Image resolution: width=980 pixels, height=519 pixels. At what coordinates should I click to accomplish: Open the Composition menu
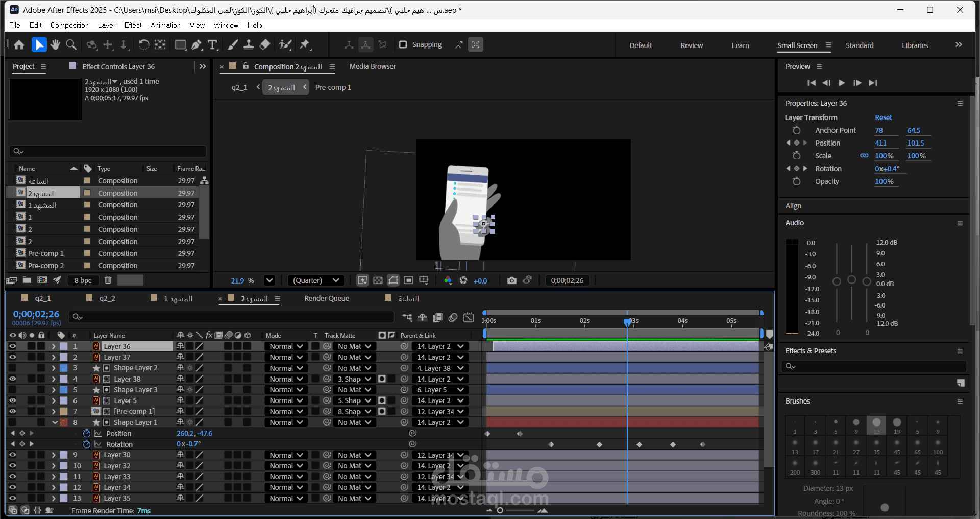[69, 25]
